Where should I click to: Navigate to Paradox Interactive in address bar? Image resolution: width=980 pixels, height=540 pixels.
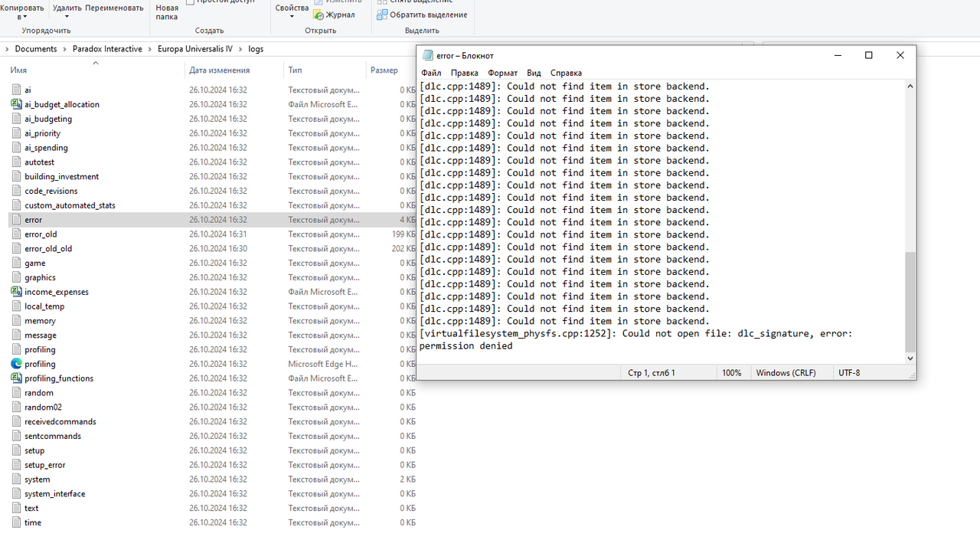(107, 49)
